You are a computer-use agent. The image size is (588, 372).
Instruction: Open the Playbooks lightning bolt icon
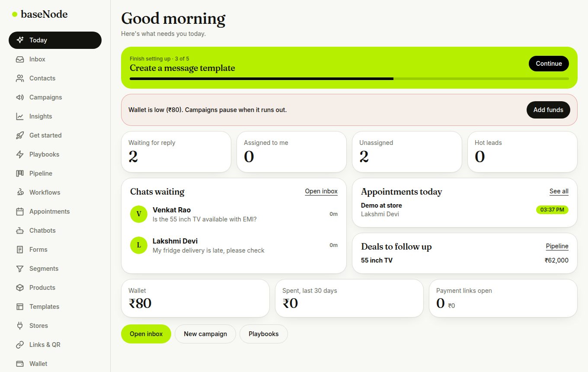[20, 154]
